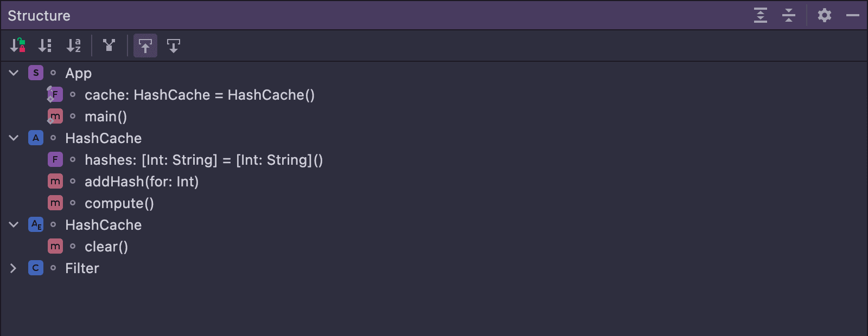Viewport: 868px width, 336px height.
Task: Collapse the HashCache extension node
Action: click(x=13, y=224)
